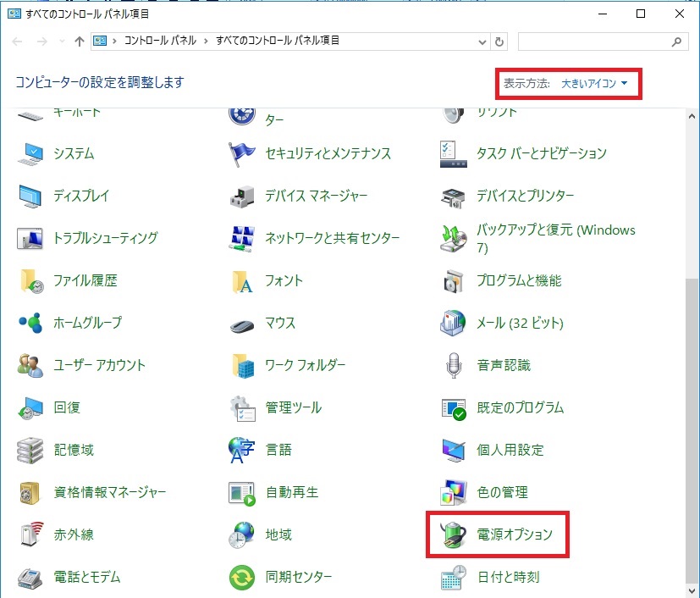
Task: Open the ネットワークと共有センター icon
Action: (241, 239)
